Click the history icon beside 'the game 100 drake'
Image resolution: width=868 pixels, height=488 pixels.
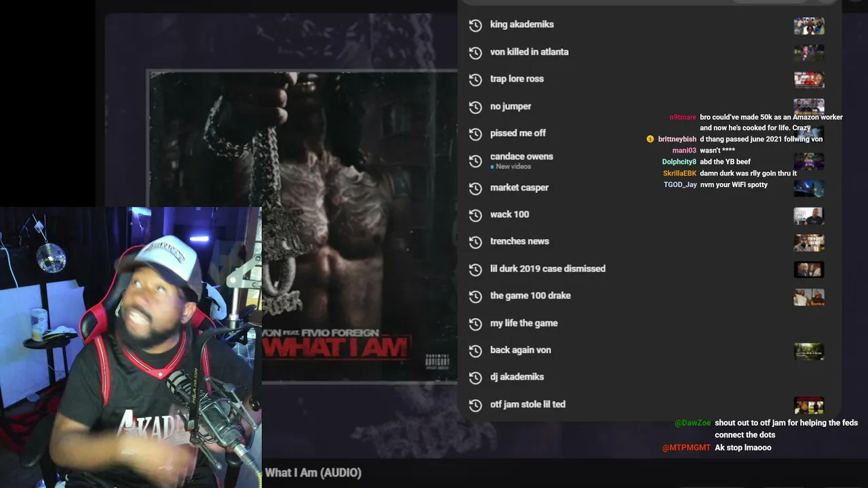[475, 296]
